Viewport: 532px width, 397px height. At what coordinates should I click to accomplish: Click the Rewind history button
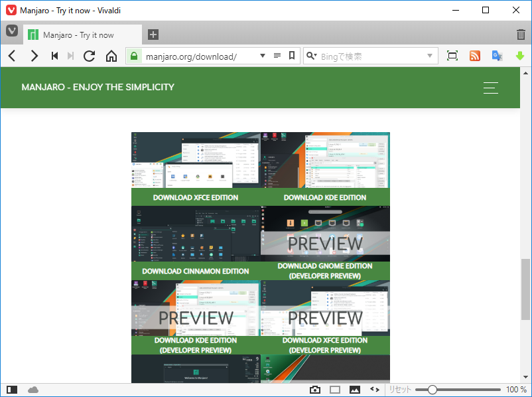click(x=54, y=56)
